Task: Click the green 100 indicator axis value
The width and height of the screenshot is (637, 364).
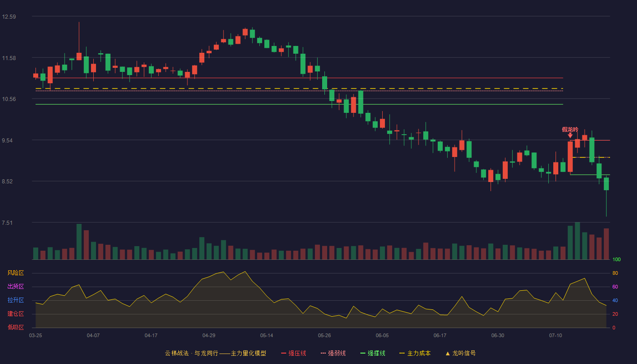Action: coord(617,259)
